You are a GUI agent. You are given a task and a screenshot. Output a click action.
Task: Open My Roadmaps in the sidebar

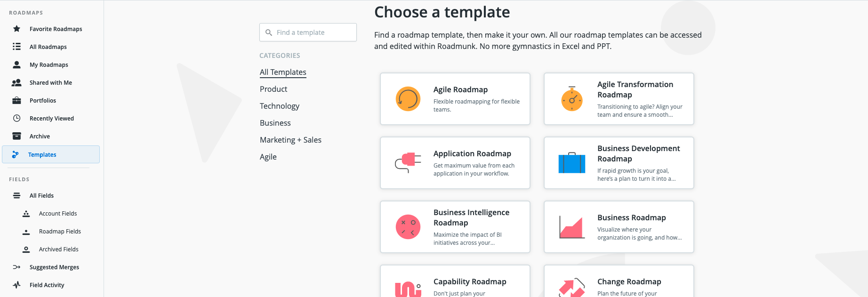49,64
